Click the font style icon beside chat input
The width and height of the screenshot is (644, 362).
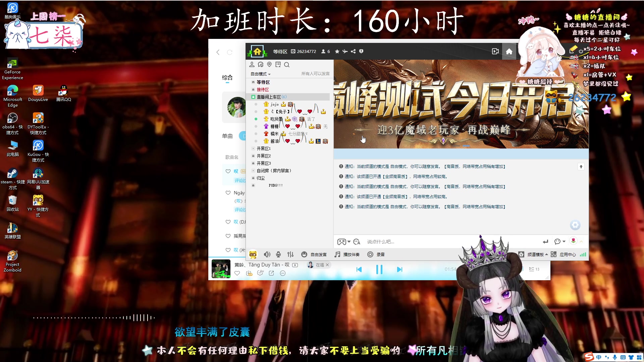[x=357, y=242]
